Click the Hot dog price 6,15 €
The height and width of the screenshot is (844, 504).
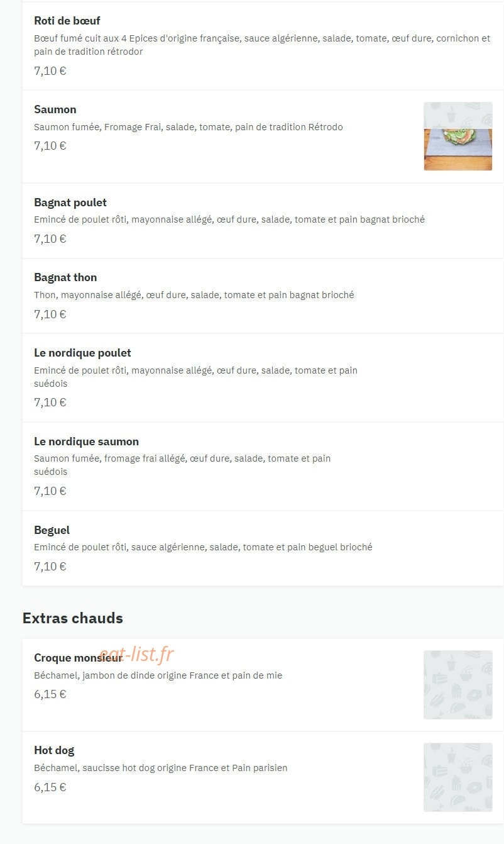[x=50, y=787]
